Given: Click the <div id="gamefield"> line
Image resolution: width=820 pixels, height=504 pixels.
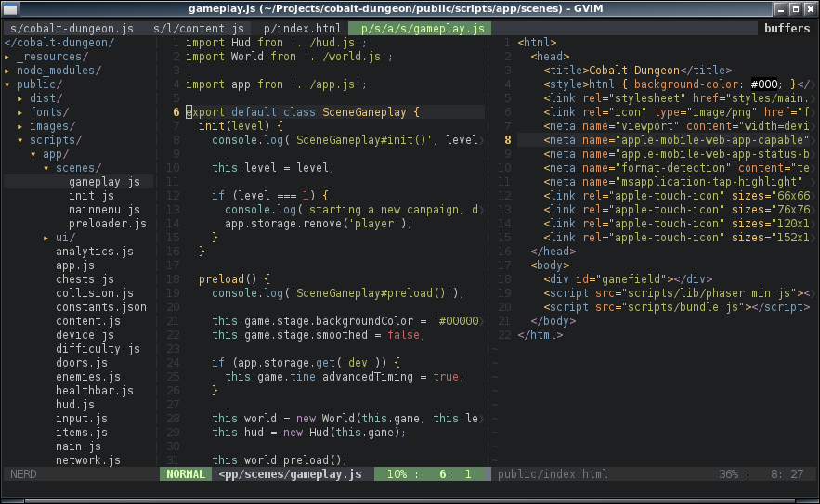Looking at the screenshot, I should [x=628, y=279].
